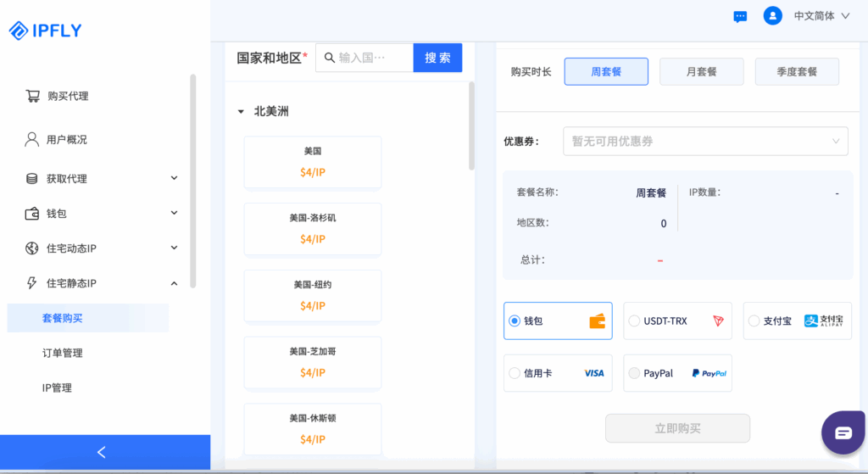Click the TRX logo icon on USDT-TRX option
The width and height of the screenshot is (868, 474).
pos(718,321)
